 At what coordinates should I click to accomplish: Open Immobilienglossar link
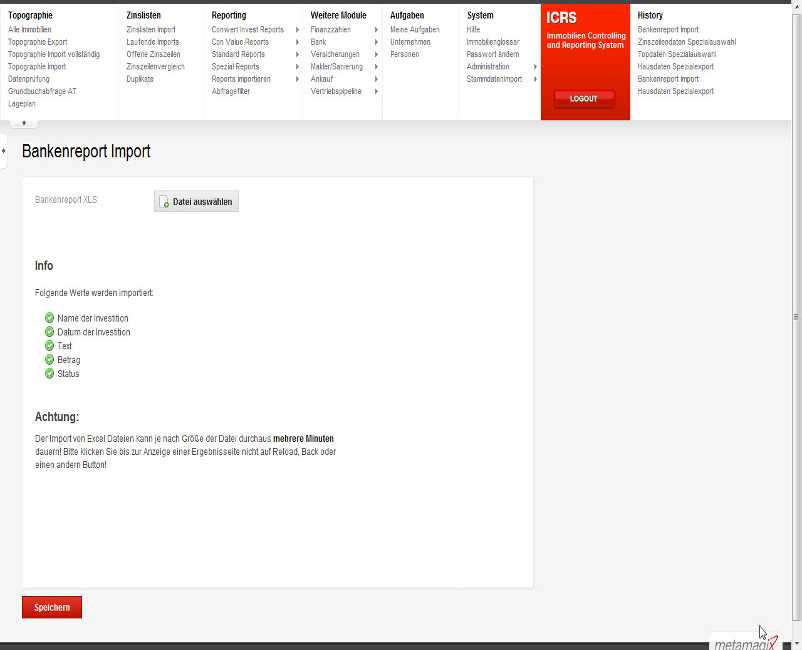(x=493, y=42)
